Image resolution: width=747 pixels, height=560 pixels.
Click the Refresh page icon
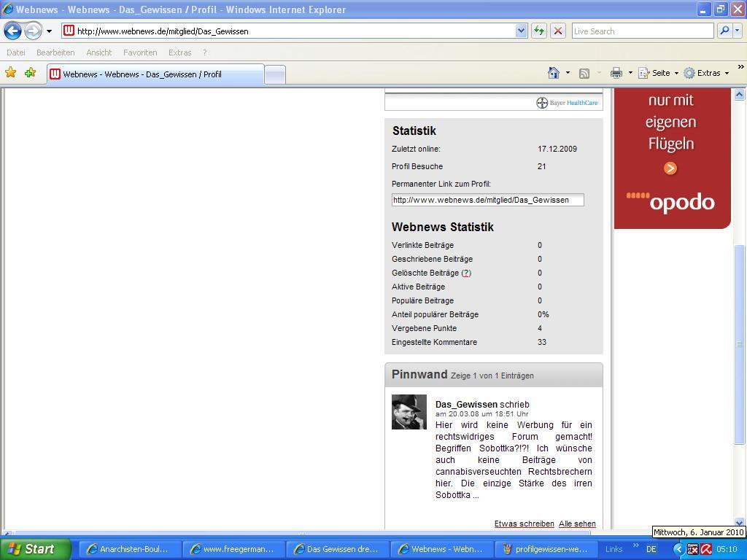538,31
